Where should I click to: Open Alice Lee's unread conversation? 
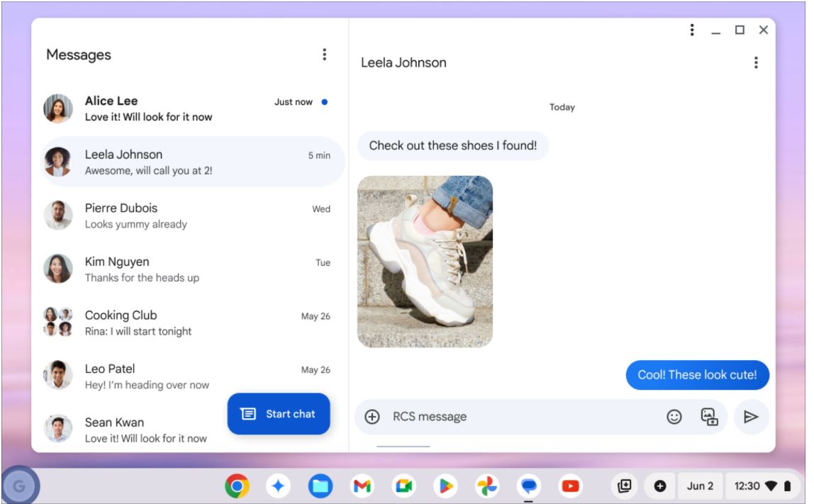tap(188, 108)
